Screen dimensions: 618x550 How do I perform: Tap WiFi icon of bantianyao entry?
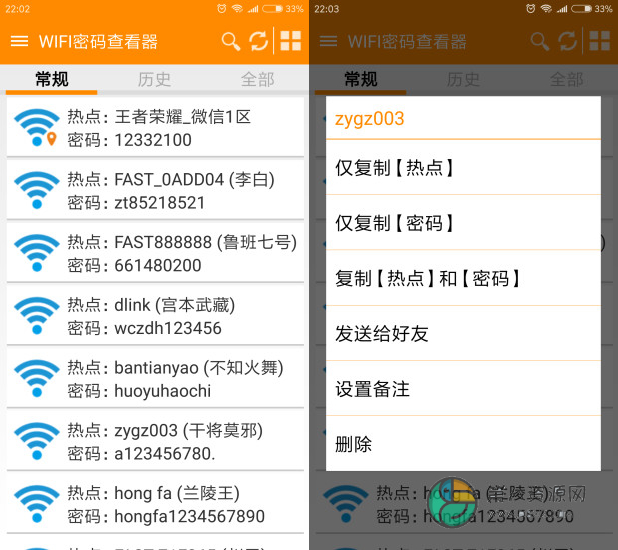click(x=36, y=378)
